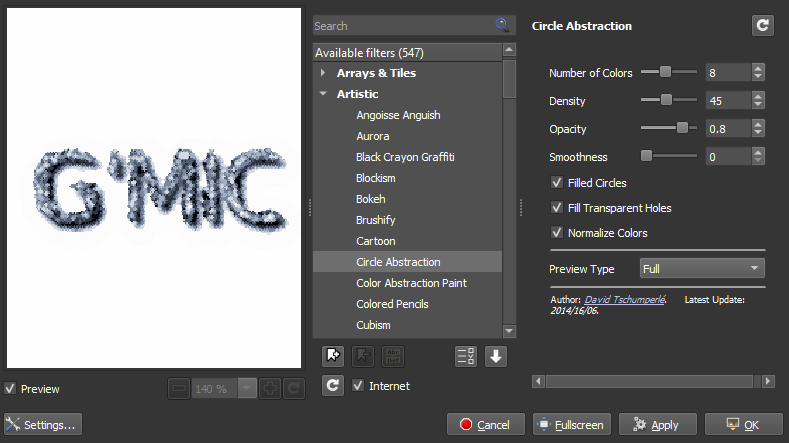Zoom in preview with plus icon
The height and width of the screenshot is (443, 789).
(x=270, y=389)
